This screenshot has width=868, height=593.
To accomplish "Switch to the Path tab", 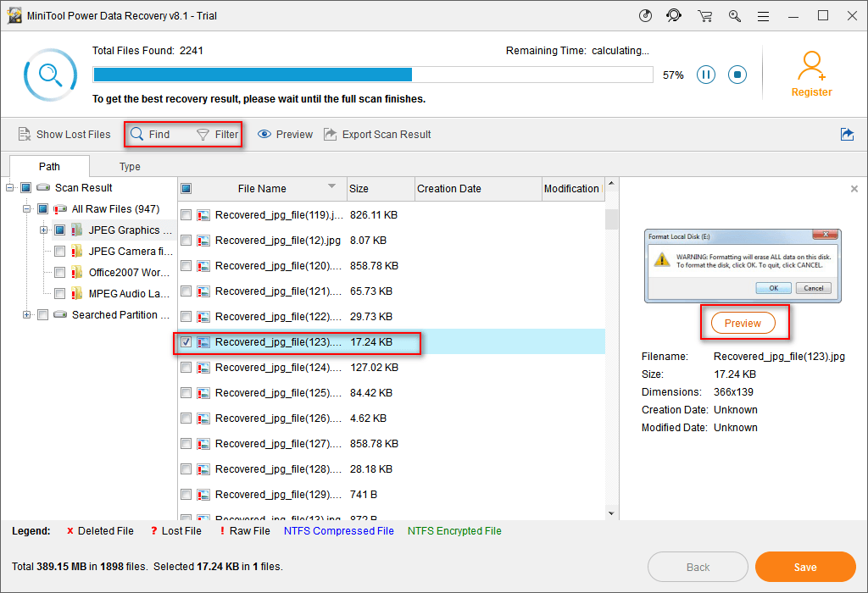I will pos(49,167).
